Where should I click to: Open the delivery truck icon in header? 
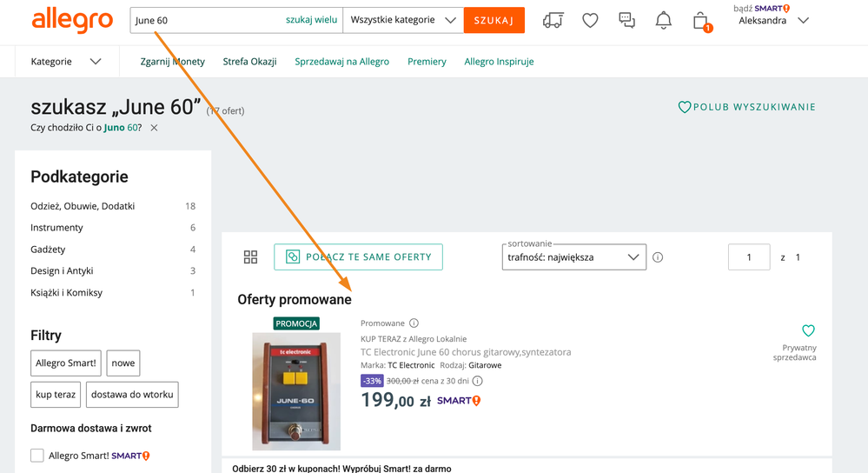click(x=553, y=21)
